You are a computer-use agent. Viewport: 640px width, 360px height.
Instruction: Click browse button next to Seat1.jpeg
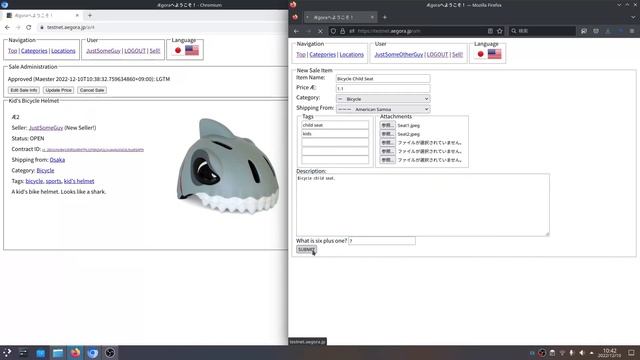click(387, 125)
